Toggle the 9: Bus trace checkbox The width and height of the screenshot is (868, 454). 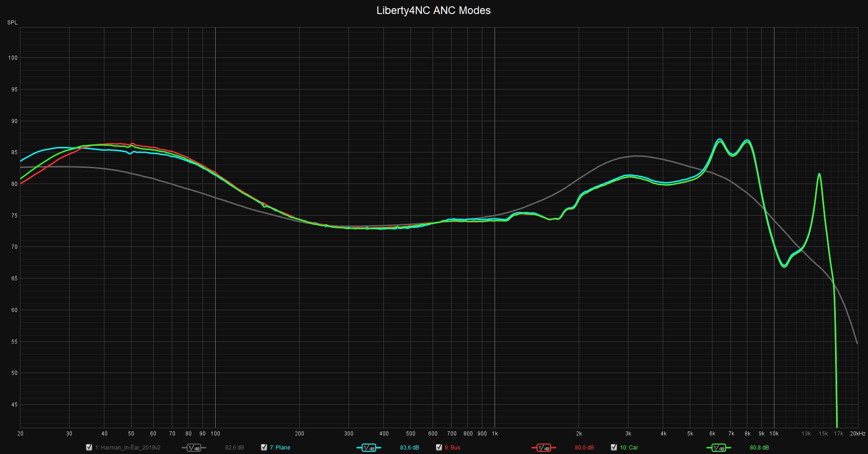pos(439,447)
